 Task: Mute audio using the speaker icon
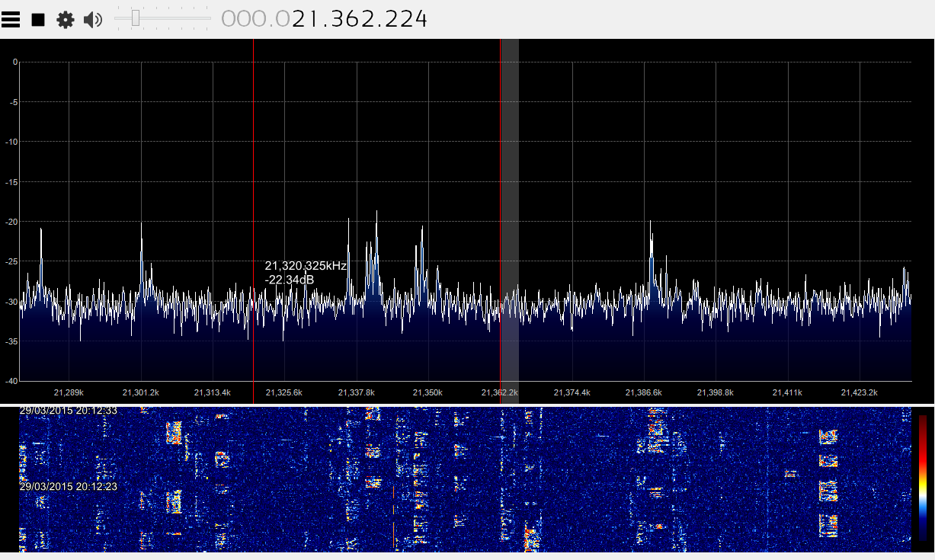click(93, 20)
